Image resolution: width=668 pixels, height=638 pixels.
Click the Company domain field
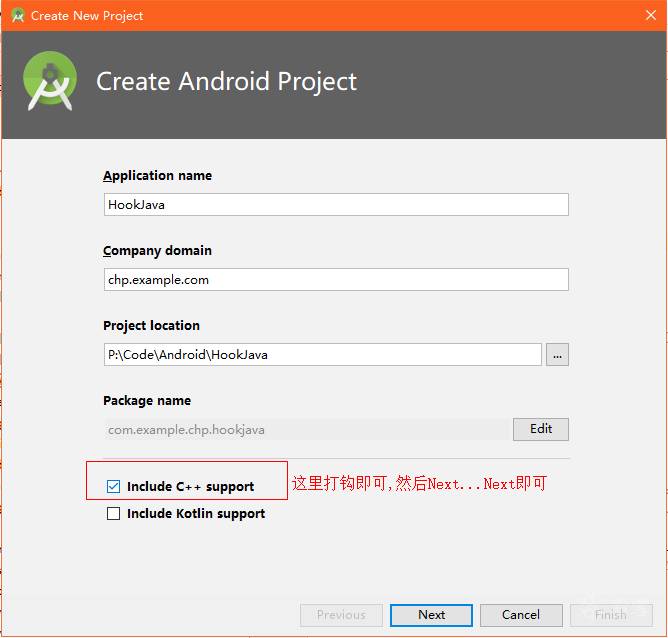click(x=336, y=279)
